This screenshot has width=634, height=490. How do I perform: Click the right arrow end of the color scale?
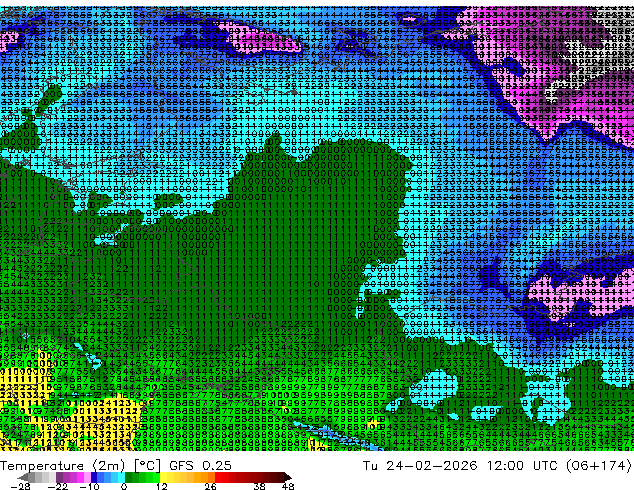[288, 477]
